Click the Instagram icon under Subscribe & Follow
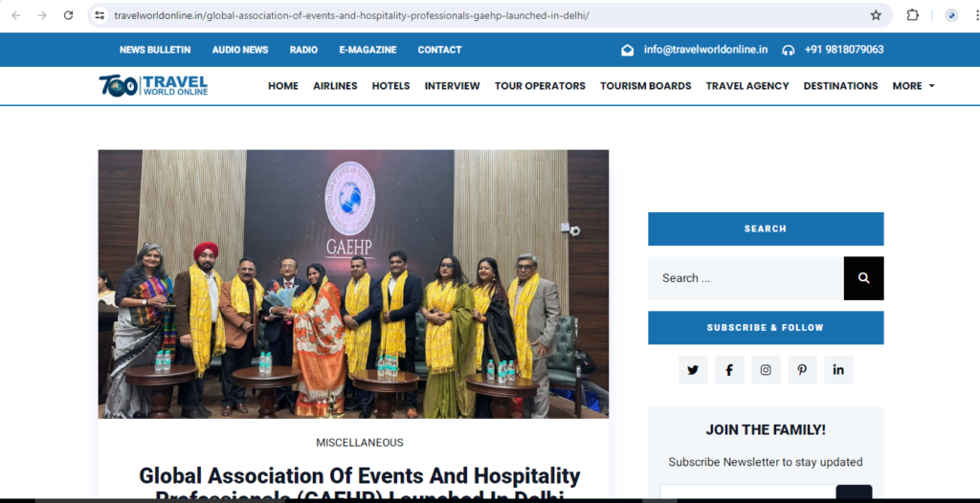The width and height of the screenshot is (980, 503). (x=765, y=370)
